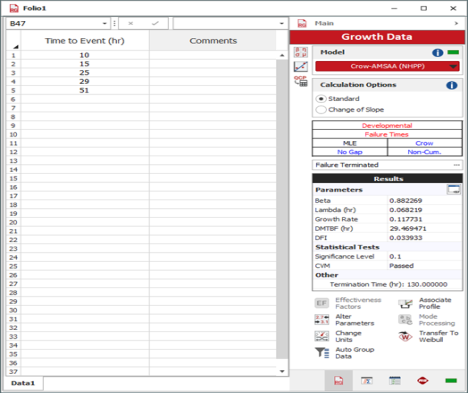
Task: Select the Standard calculation option
Action: pyautogui.click(x=321, y=99)
